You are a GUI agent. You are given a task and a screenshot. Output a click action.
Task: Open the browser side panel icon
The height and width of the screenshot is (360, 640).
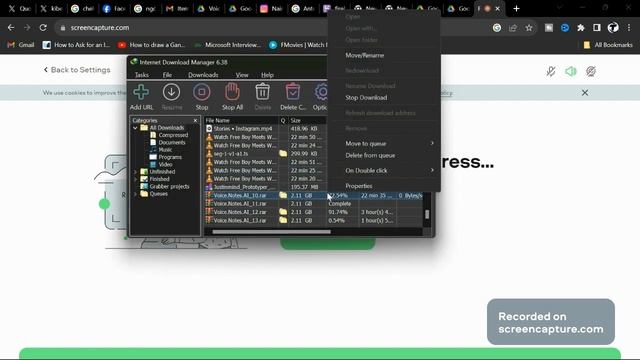[597, 28]
